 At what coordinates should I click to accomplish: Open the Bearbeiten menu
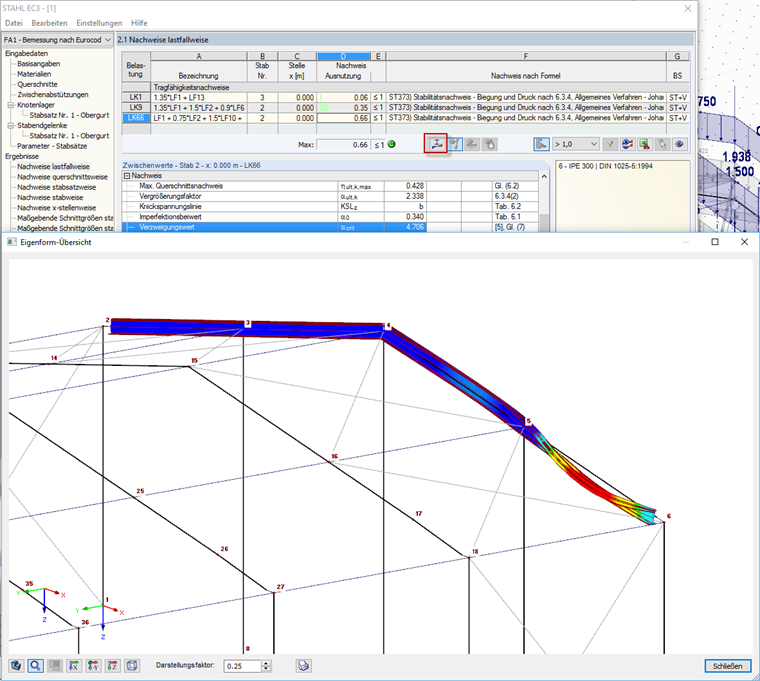pos(49,23)
